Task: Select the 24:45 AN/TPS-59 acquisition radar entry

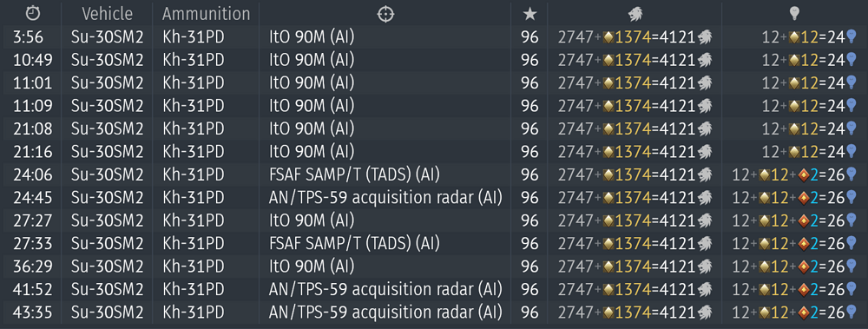Action: pyautogui.click(x=385, y=198)
